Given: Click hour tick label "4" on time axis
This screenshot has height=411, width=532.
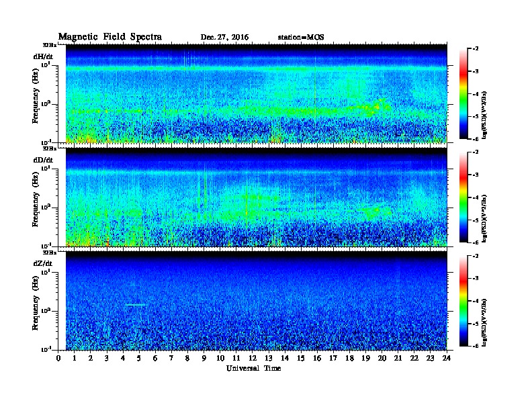Looking at the screenshot, I should [123, 358].
